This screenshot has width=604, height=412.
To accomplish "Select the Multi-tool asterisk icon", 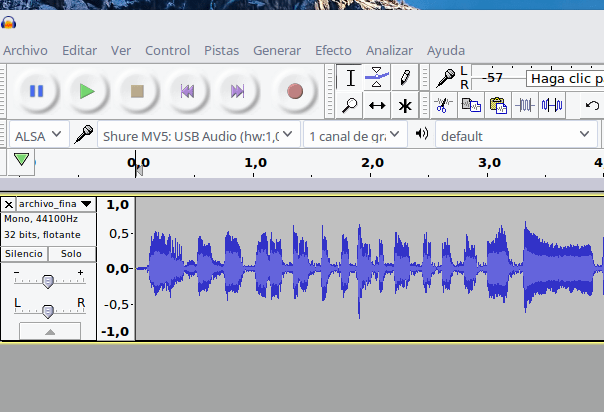I will 405,105.
